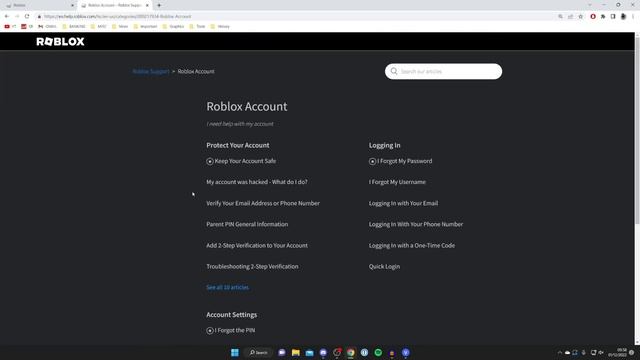
Task: Open the Windows Start menu
Action: [x=235, y=352]
